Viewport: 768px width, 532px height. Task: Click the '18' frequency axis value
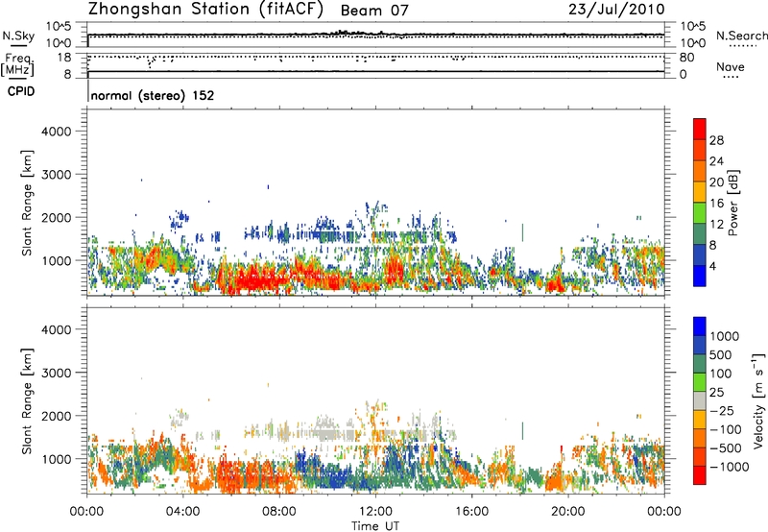[64, 58]
